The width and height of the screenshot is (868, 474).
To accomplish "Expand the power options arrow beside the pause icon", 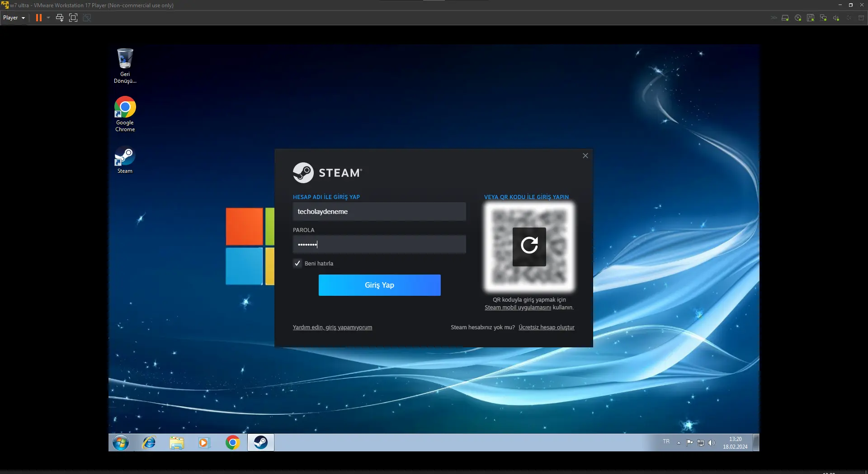I will point(48,18).
